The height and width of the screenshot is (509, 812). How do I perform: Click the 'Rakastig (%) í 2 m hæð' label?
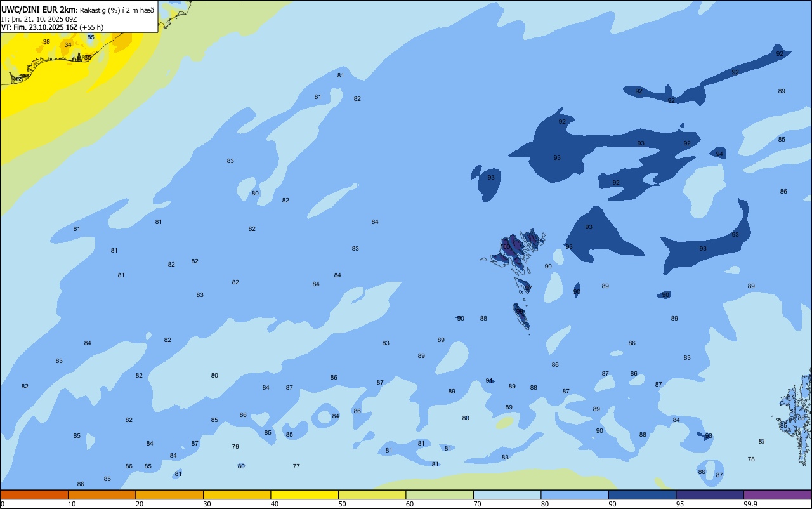(x=117, y=10)
